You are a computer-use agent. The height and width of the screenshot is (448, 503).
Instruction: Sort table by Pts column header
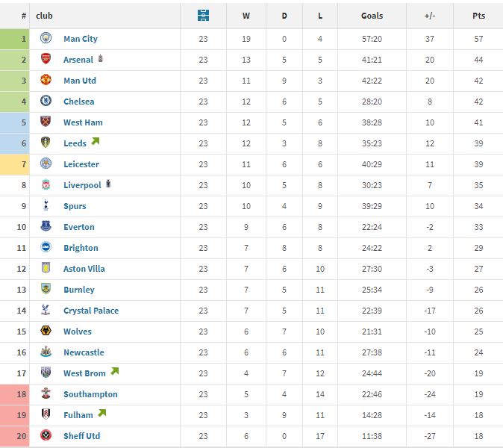click(478, 16)
